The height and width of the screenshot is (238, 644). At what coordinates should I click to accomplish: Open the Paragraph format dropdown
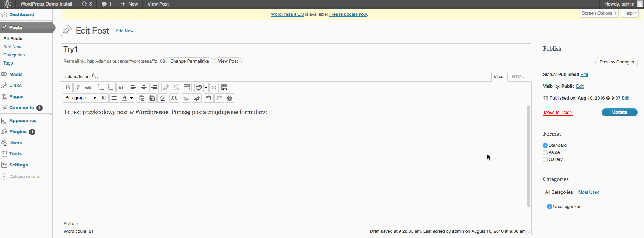(80, 98)
